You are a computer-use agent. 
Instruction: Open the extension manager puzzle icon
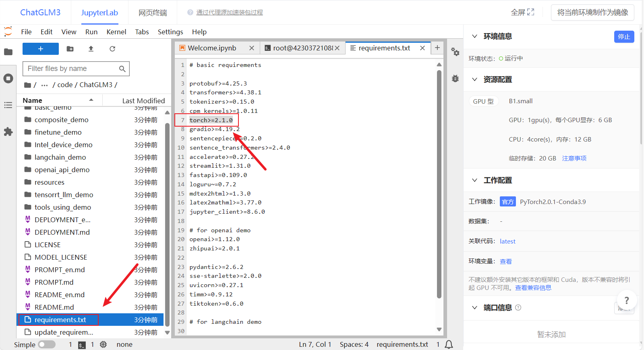click(x=8, y=132)
